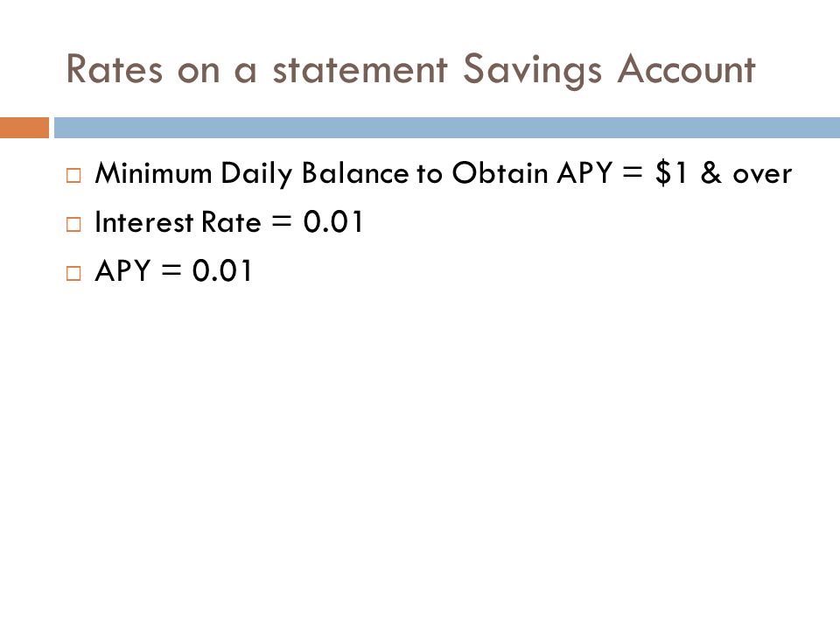
Task: Click the 'Interest Rate' label text
Action: click(x=178, y=221)
